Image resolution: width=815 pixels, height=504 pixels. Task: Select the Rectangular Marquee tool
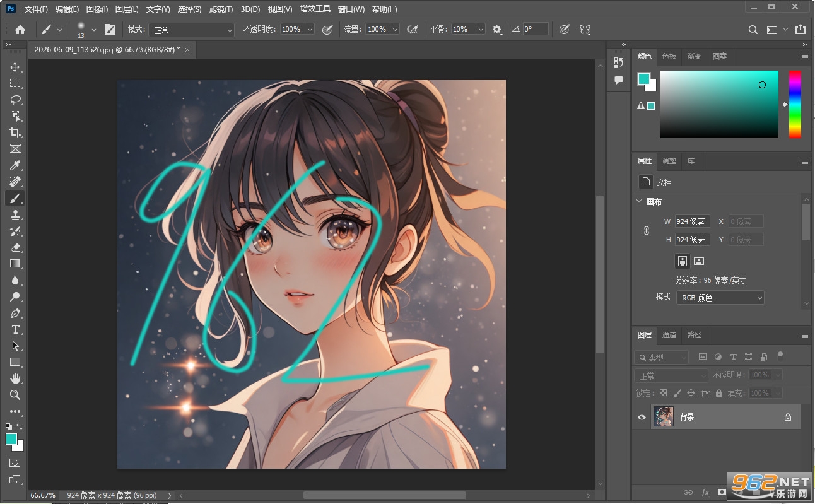tap(15, 83)
